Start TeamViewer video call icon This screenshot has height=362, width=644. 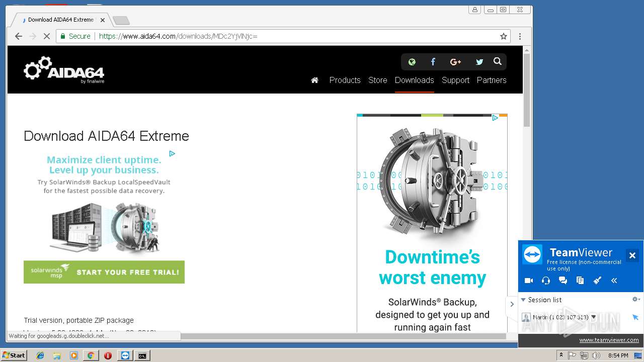529,281
